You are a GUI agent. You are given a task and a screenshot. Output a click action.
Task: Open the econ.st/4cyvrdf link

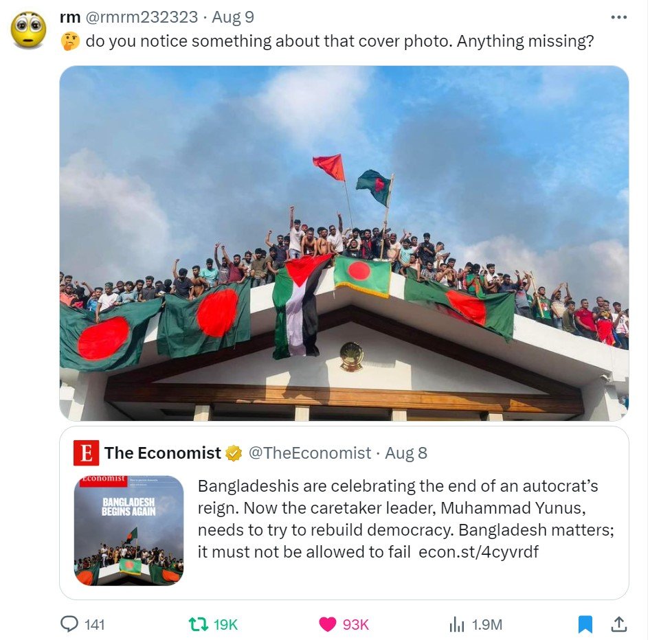pyautogui.click(x=478, y=551)
